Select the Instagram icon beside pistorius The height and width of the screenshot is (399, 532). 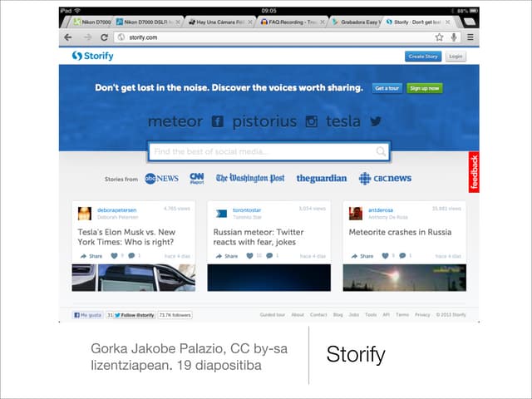click(312, 121)
